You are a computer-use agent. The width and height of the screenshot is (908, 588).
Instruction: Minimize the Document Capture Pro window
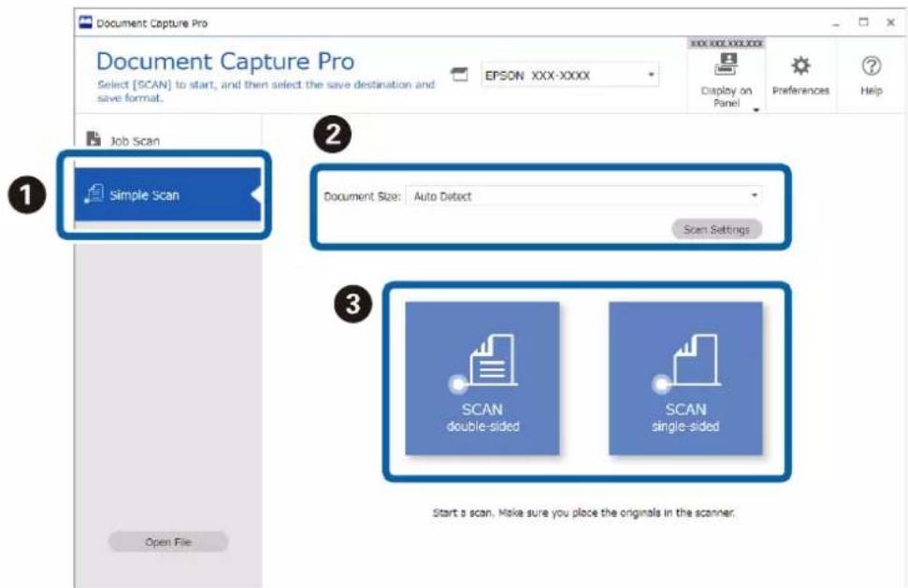[836, 23]
